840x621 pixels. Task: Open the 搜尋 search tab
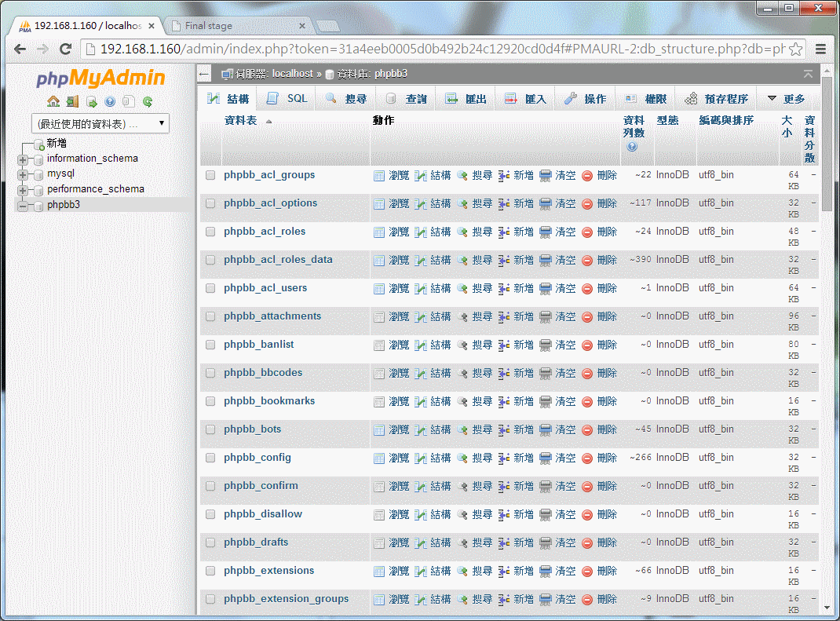pos(347,99)
